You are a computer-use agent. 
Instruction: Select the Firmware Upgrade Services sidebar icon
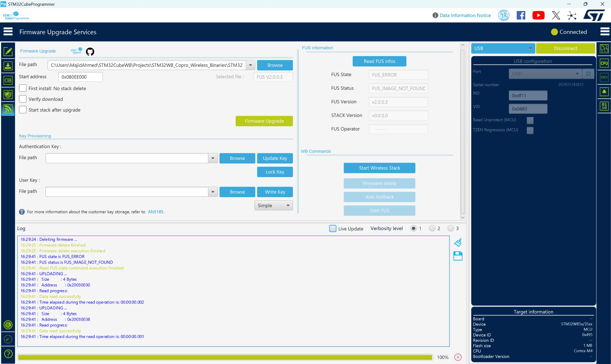pos(8,109)
